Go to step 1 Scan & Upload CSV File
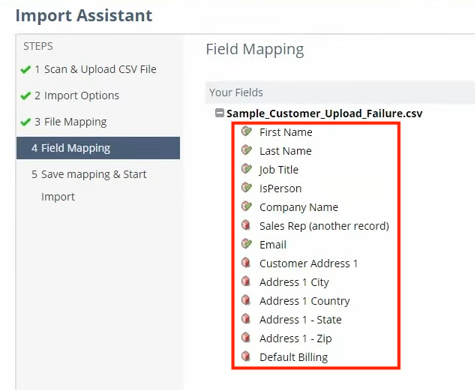The image size is (475, 390). pos(95,69)
